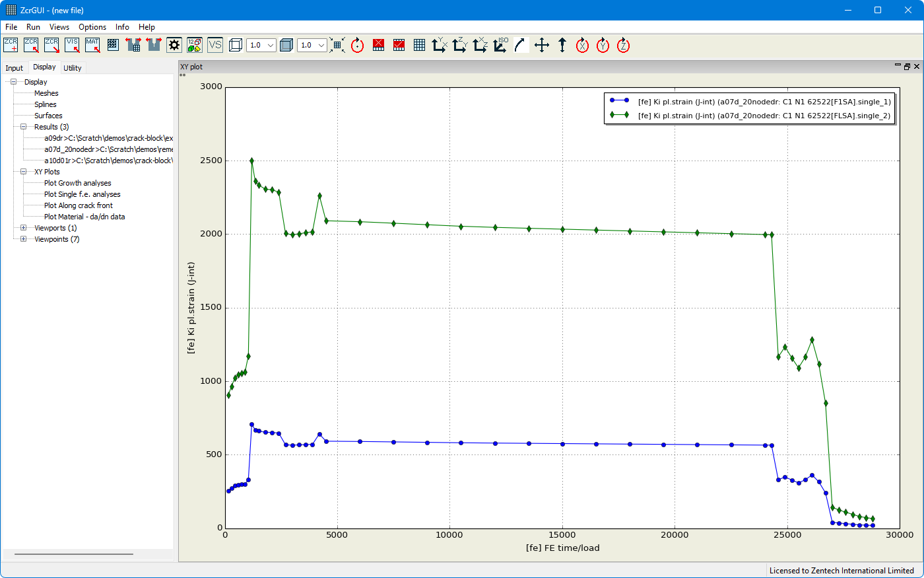Screen dimensions: 924x578
Task: Select the a07d_20nodedr result entry
Action: pos(108,149)
